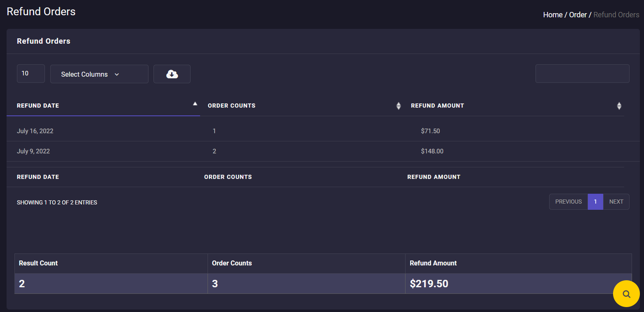644x312 pixels.
Task: Go to Home via the breadcrumb
Action: pos(552,15)
